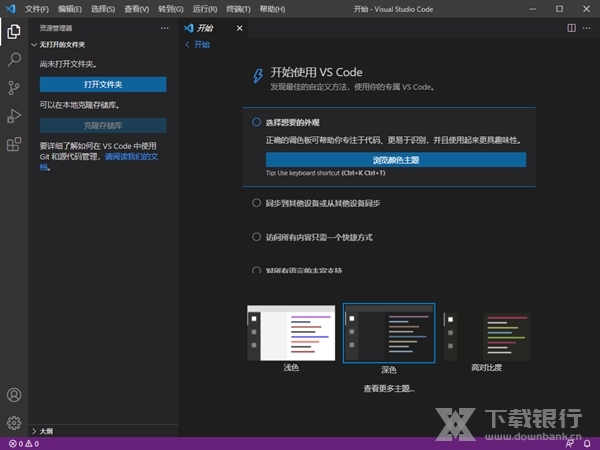This screenshot has width=600, height=450.
Task: Click the explorer panel more actions ellipsis
Action: [165, 28]
